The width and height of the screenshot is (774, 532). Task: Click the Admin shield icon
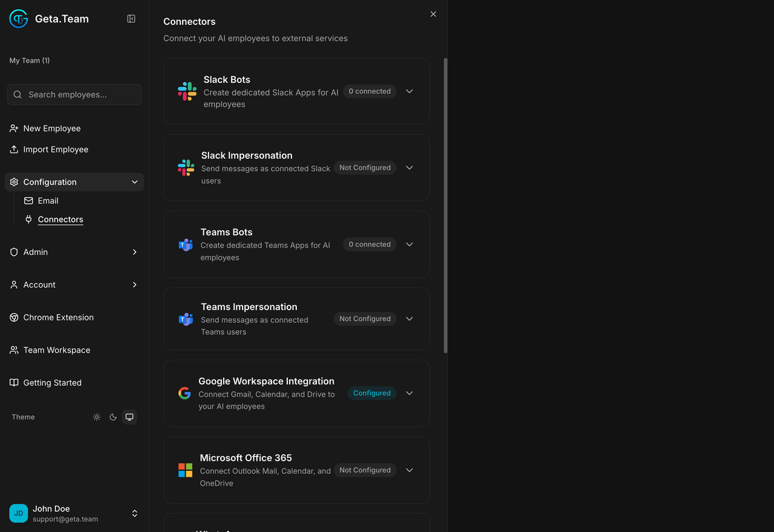[14, 252]
